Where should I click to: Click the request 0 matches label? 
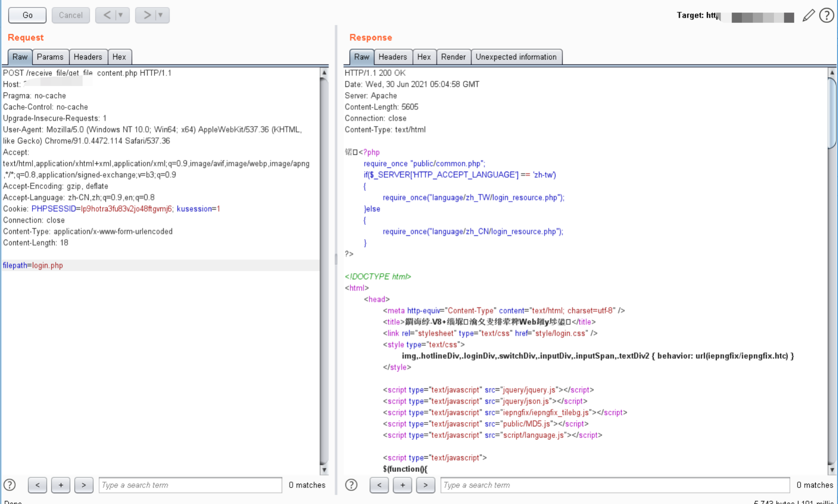[x=307, y=485]
